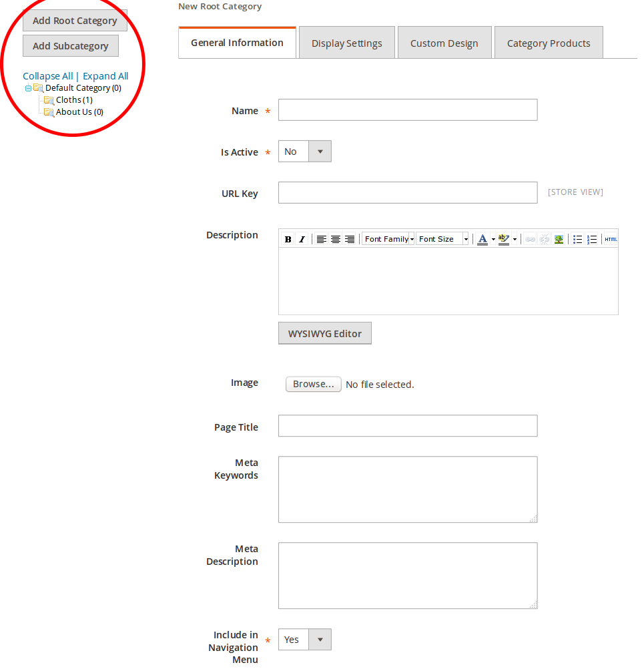Image resolution: width=644 pixels, height=671 pixels.
Task: Insert an unordered bullet list
Action: 578,239
